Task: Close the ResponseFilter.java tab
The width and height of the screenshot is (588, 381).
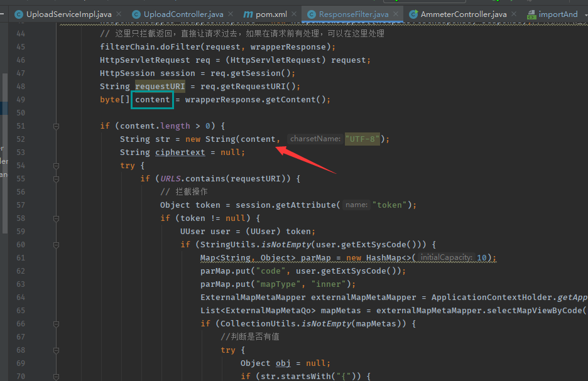Action: [x=396, y=14]
